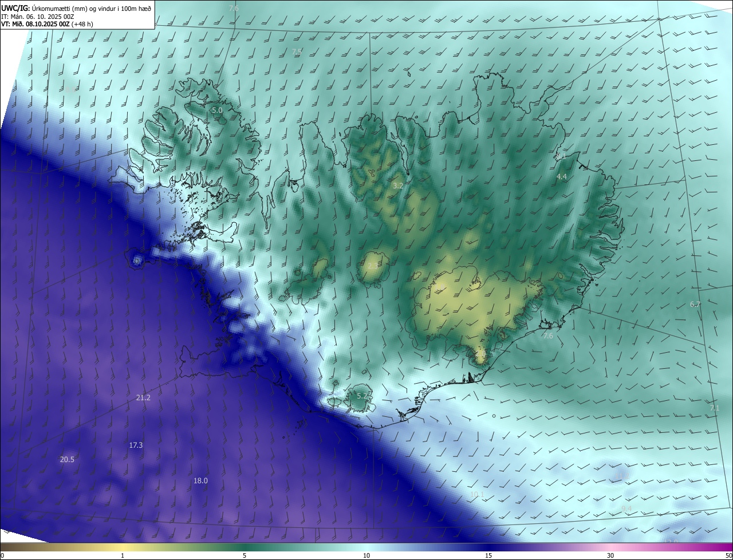733x560 pixels.
Task: Click the color scale tick label 0
Action: 2,555
